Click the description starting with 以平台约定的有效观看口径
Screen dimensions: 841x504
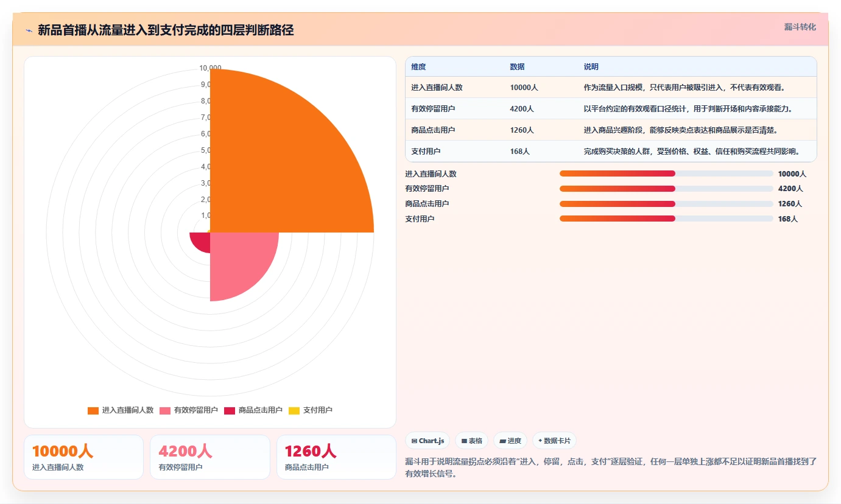[689, 109]
